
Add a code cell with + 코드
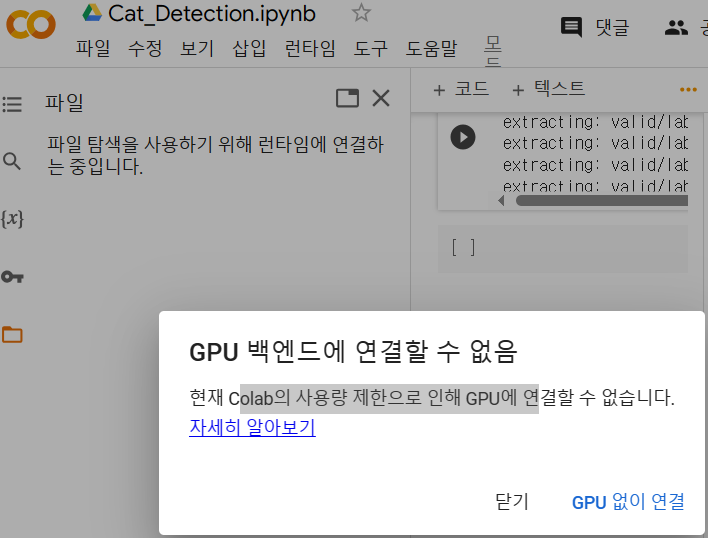[461, 89]
